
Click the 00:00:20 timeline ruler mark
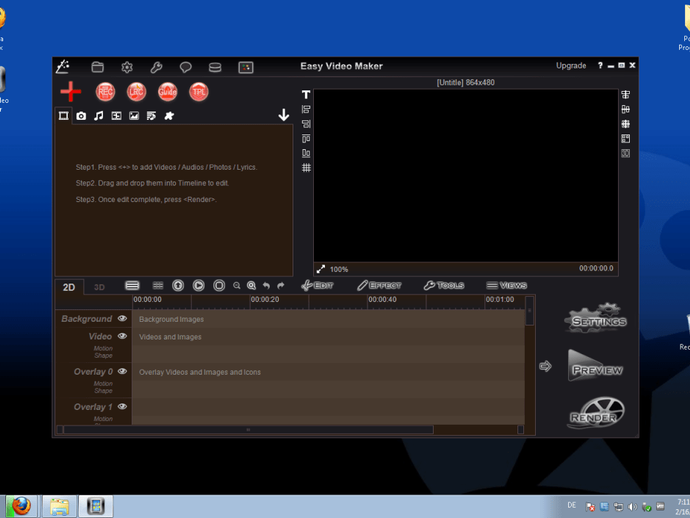[265, 300]
